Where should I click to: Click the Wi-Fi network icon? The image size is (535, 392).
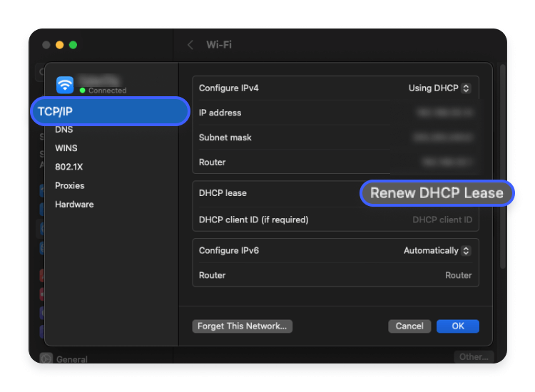point(65,85)
